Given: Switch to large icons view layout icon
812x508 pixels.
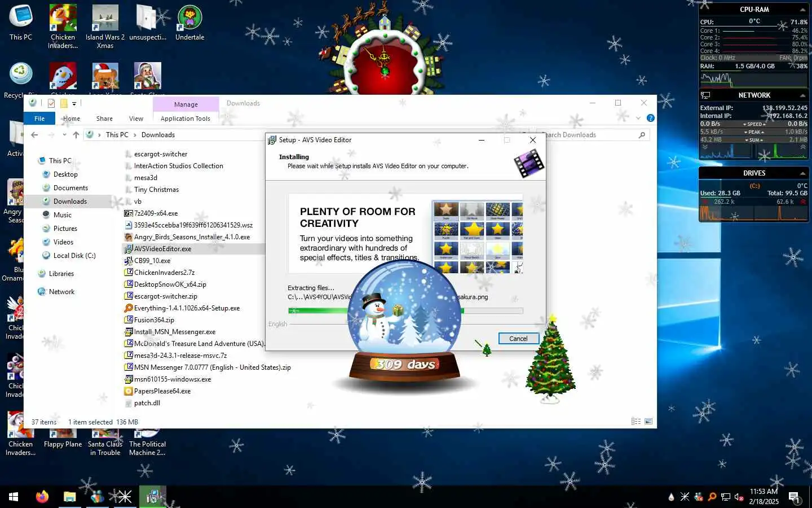Looking at the screenshot, I should tap(648, 422).
